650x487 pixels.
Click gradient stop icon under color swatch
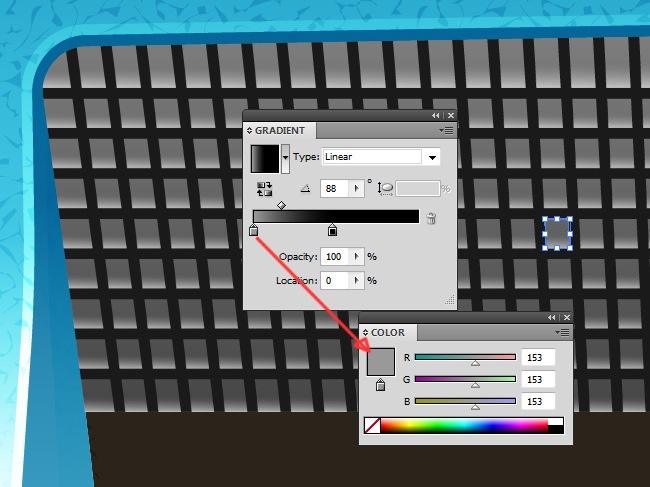pos(381,385)
